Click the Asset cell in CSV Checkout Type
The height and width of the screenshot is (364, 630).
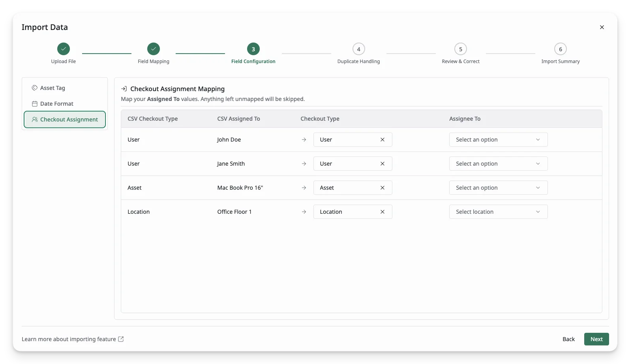[x=135, y=188]
